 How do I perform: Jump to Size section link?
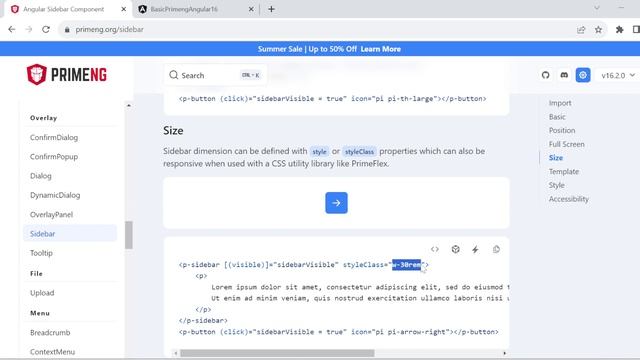click(556, 158)
